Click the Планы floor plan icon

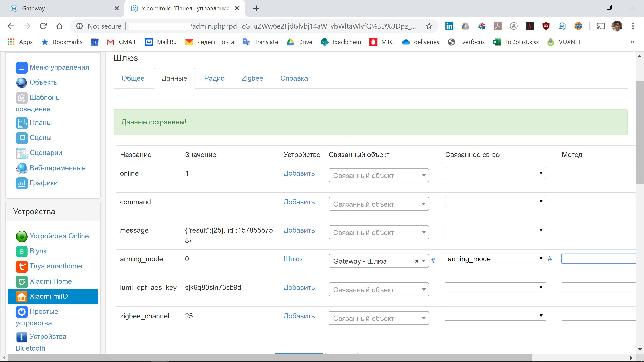click(x=22, y=123)
